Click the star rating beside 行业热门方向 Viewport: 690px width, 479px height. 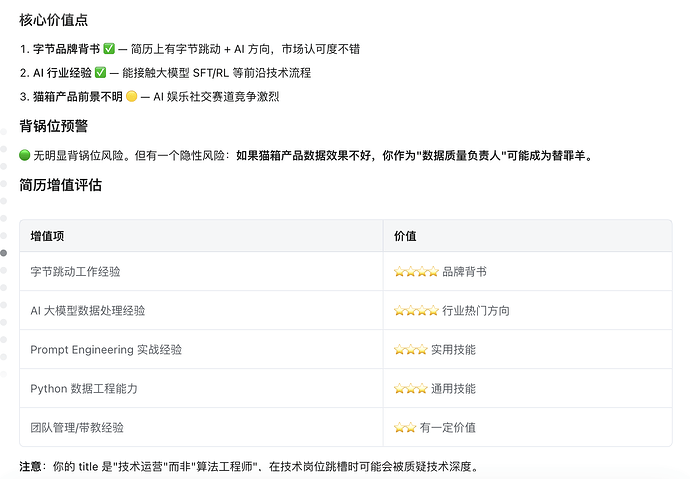(415, 311)
